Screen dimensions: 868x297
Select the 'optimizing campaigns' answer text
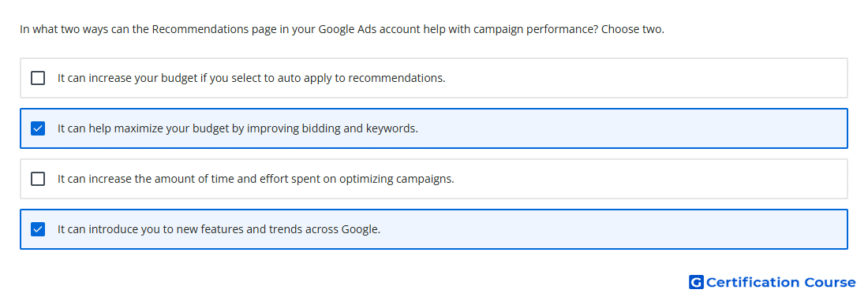[256, 179]
